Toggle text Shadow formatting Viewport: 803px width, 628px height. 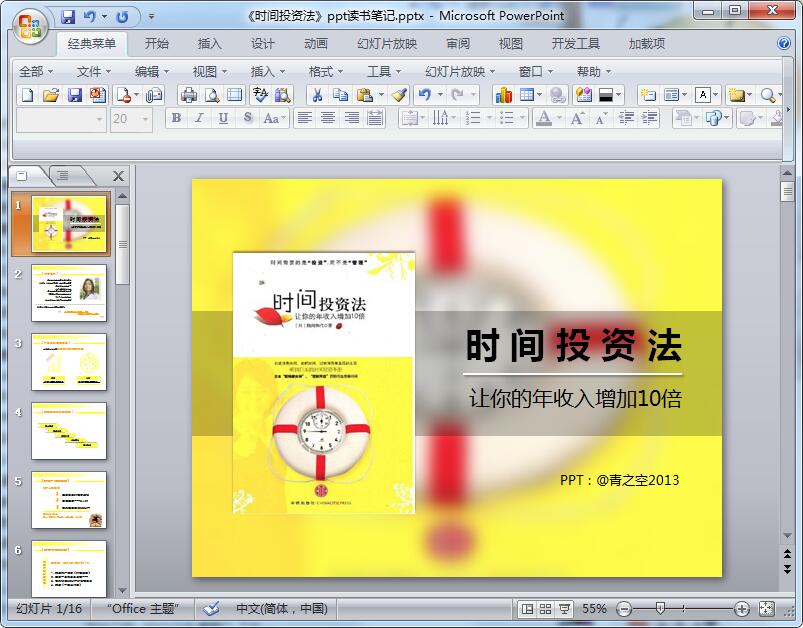(247, 118)
